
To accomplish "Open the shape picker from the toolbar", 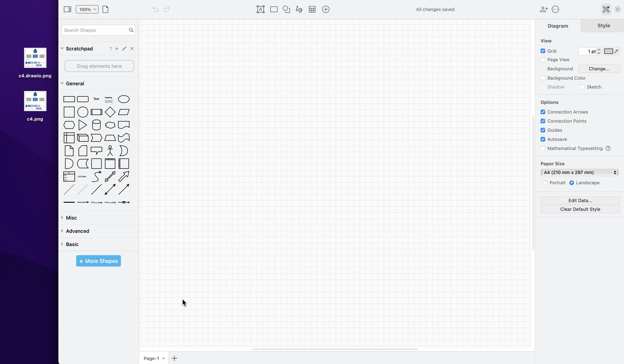I will [286, 9].
